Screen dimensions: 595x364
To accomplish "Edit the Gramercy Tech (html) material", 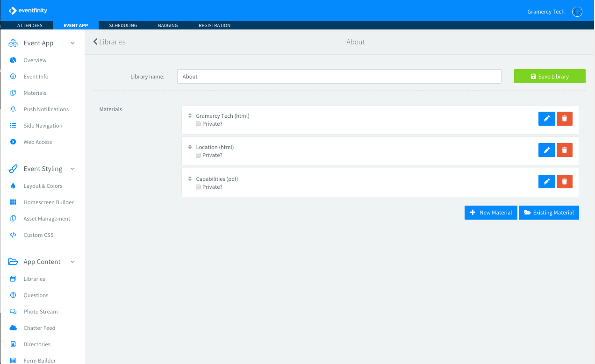I will (x=547, y=119).
